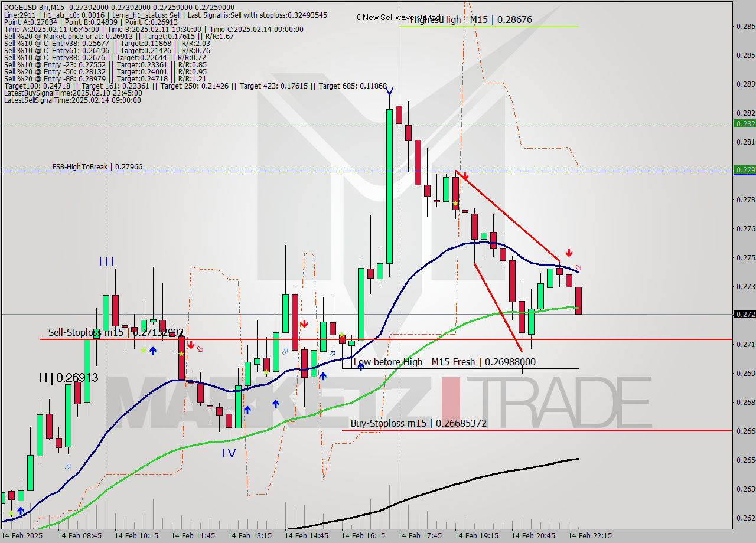Click the FSB-HighToBreak 0.27966 label
The height and width of the screenshot is (543, 756).
point(94,167)
